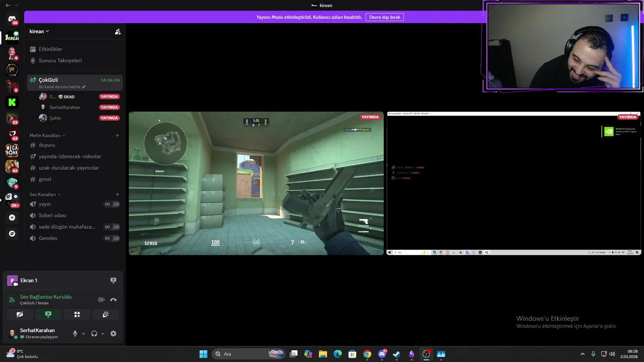Open SerhatKarahan user profile panel
The height and width of the screenshot is (362, 644).
coord(38,333)
